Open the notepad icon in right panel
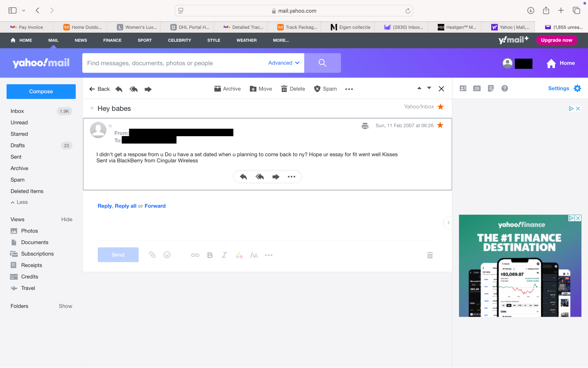This screenshot has width=588, height=368. click(x=491, y=89)
